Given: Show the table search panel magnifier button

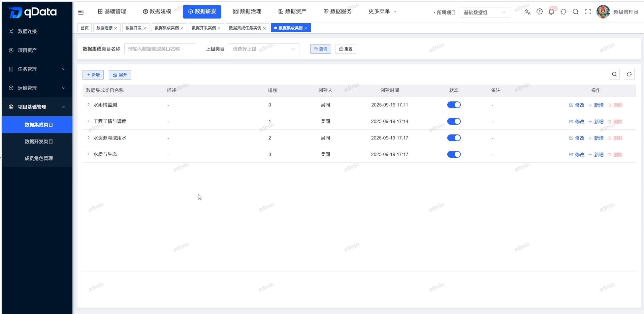Looking at the screenshot, I should click(x=614, y=74).
